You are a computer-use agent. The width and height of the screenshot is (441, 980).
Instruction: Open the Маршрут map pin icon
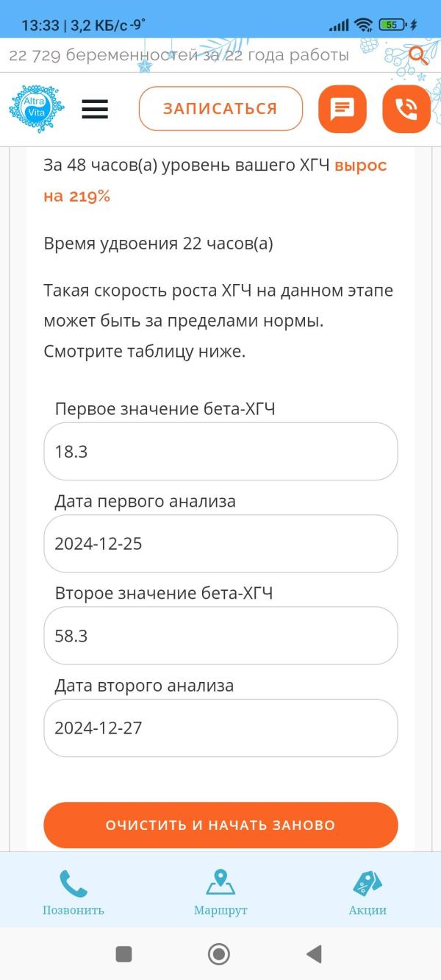(220, 884)
